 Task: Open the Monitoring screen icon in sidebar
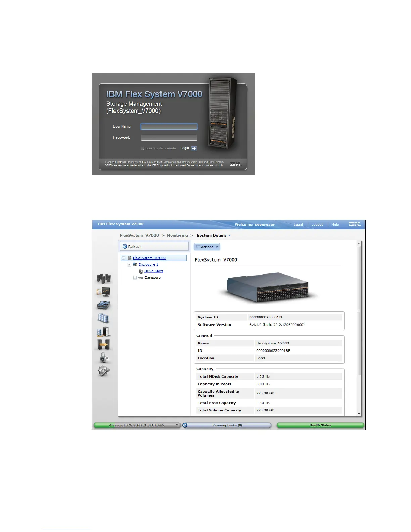tap(104, 292)
